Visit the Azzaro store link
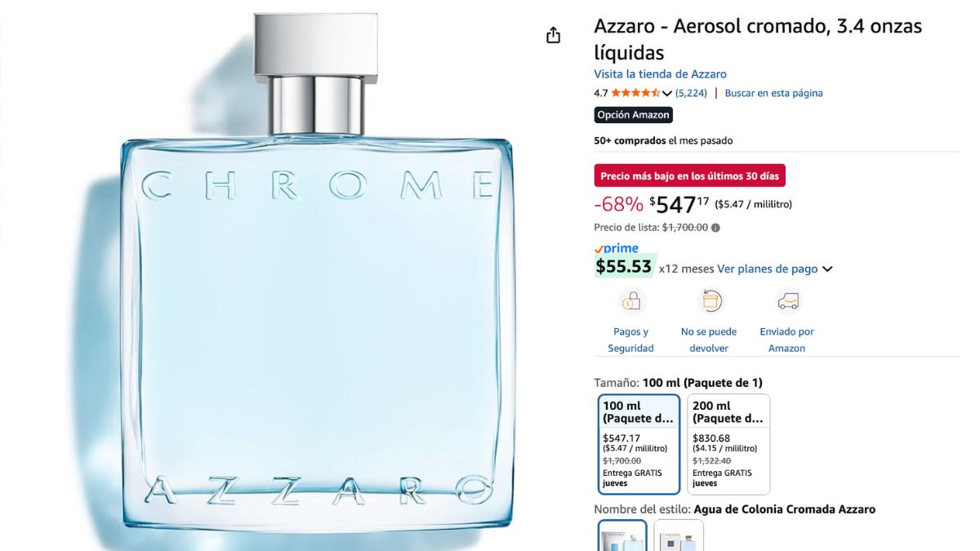 coord(660,73)
